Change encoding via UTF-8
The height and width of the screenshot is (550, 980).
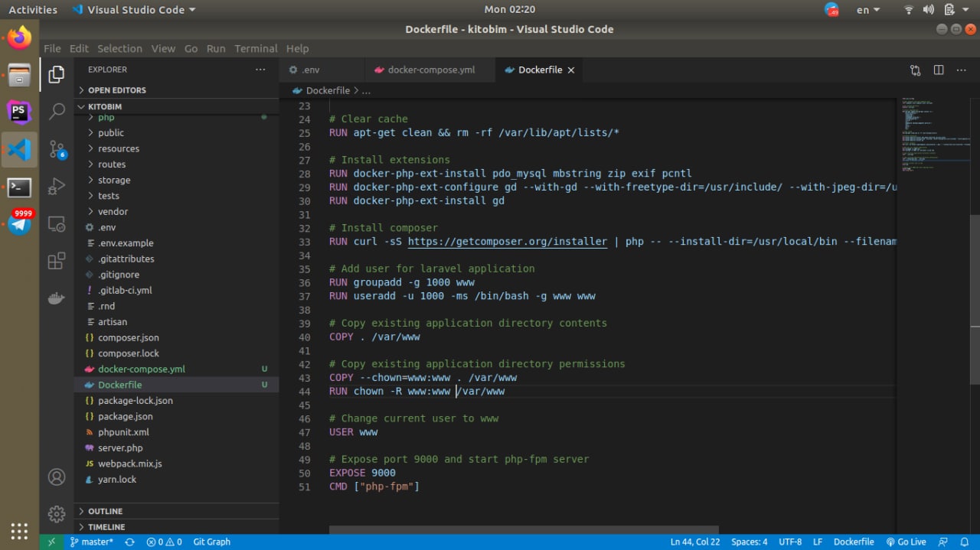pos(789,542)
